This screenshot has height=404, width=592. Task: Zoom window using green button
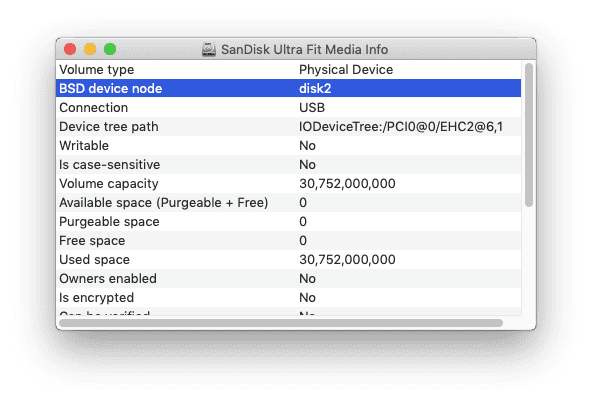[110, 49]
